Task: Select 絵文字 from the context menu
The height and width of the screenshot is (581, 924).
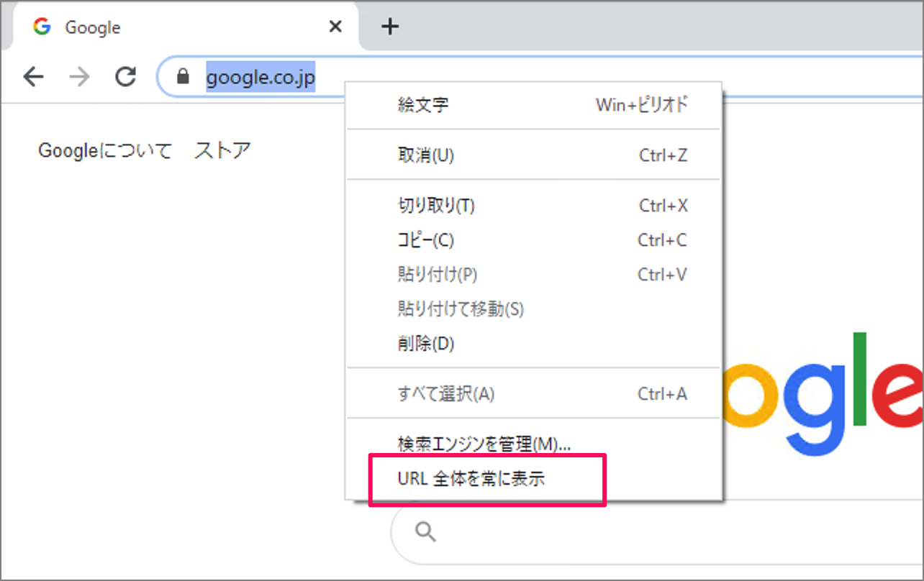Action: [x=423, y=105]
